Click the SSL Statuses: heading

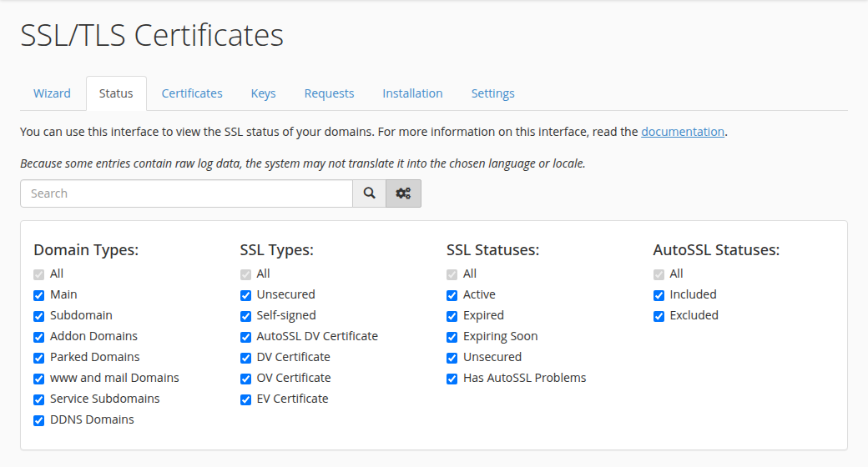click(x=492, y=250)
